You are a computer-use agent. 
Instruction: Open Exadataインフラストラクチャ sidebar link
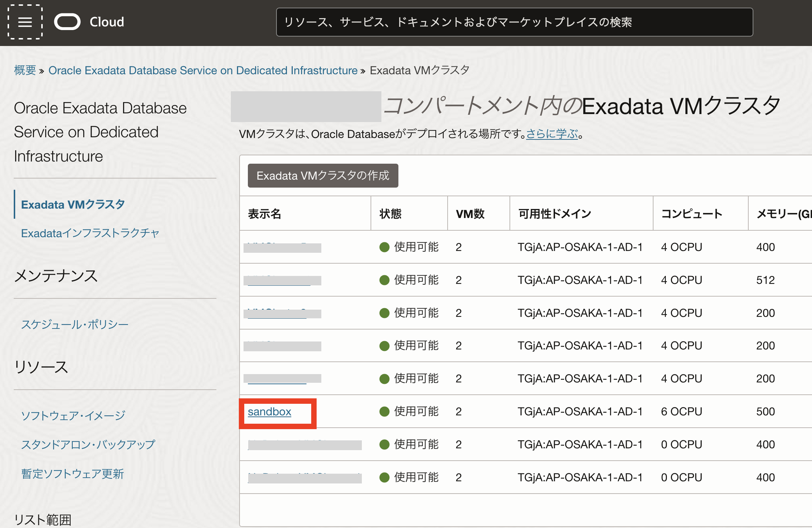coord(90,233)
